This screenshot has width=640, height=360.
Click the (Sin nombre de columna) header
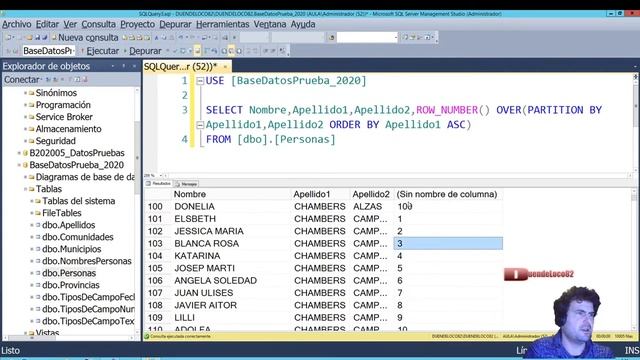click(447, 194)
